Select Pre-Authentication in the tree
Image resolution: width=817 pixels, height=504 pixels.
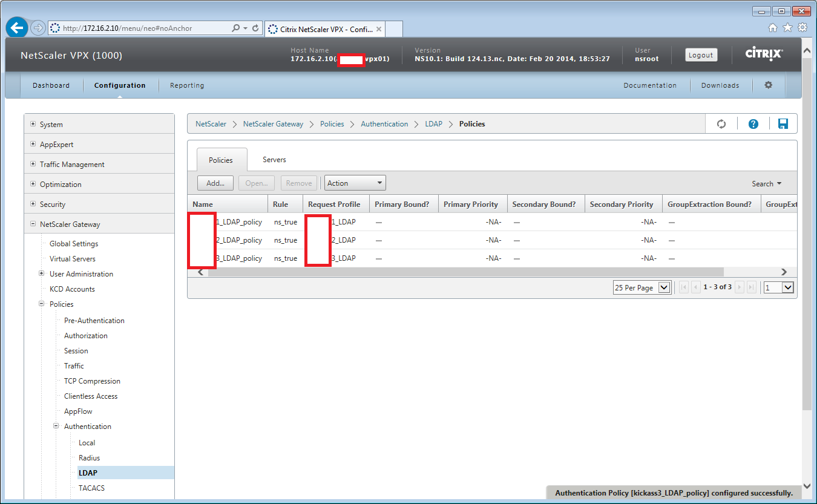(x=94, y=321)
